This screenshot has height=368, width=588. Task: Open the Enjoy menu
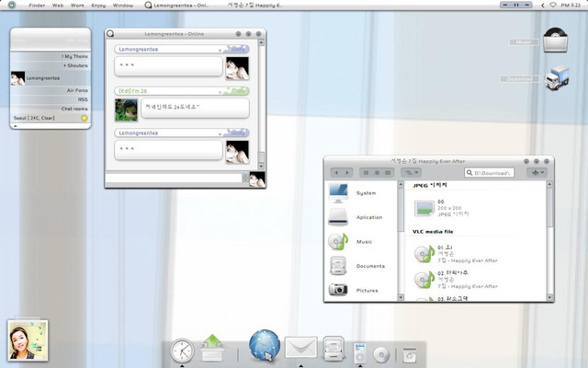pos(98,6)
